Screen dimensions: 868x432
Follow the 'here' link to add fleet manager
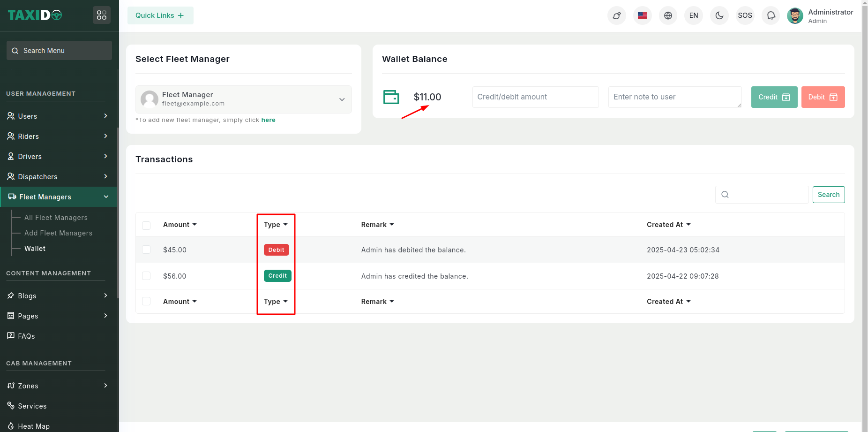[x=268, y=120]
